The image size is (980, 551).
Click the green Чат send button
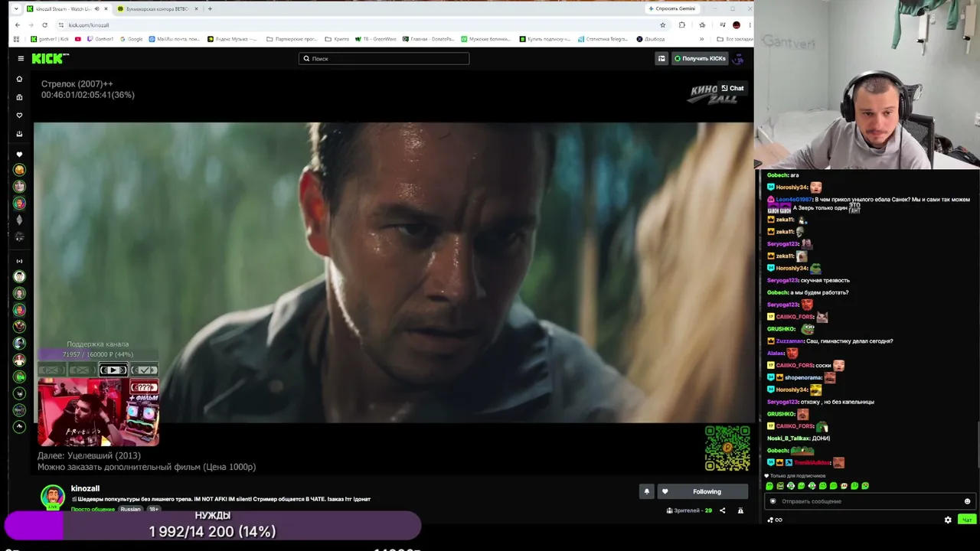pos(967,520)
